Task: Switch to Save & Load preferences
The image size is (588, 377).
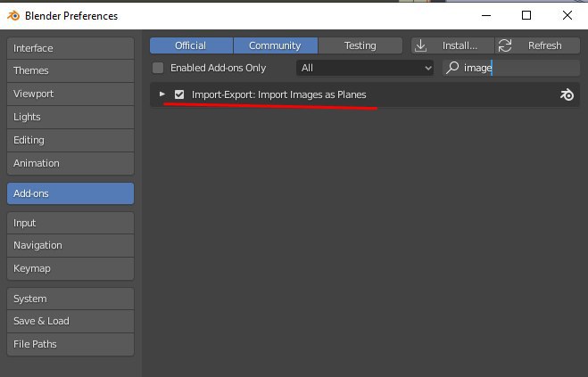Action: [70, 321]
